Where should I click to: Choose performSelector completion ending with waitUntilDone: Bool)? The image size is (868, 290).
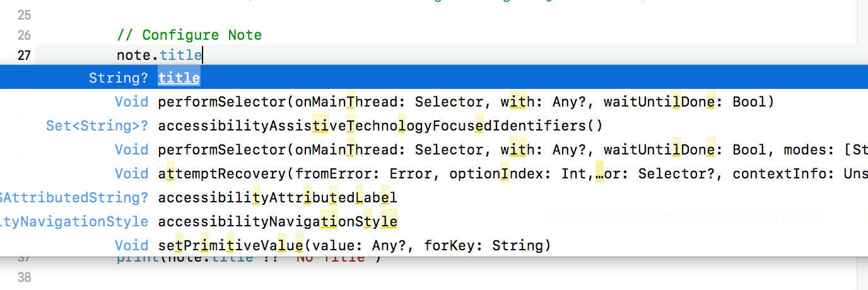tap(466, 102)
